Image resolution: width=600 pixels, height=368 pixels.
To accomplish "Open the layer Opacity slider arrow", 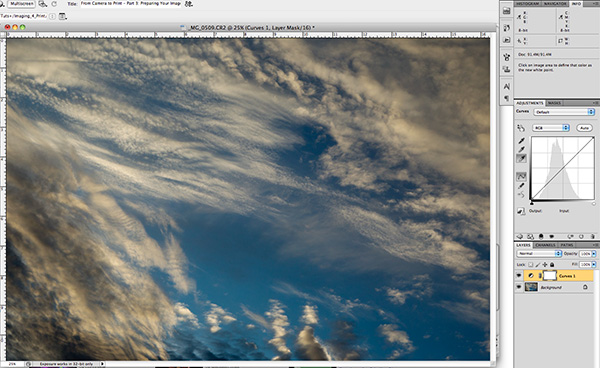I will [x=594, y=254].
